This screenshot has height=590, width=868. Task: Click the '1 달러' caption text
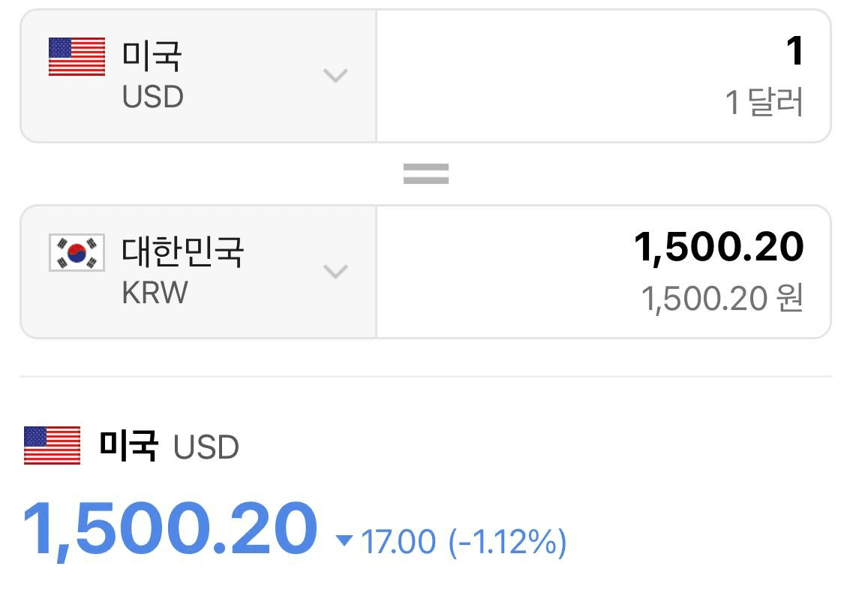764,103
